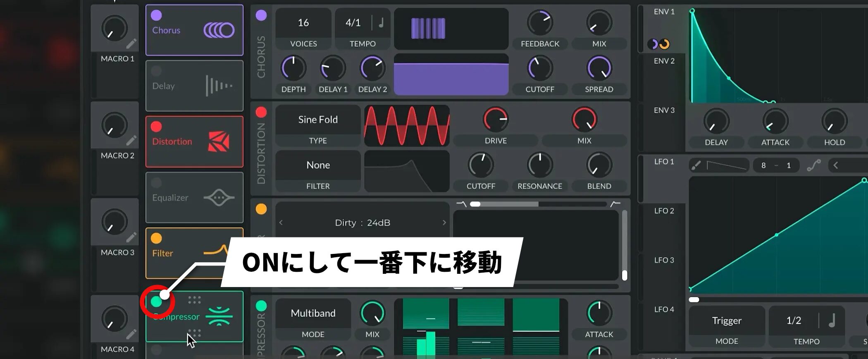
Task: Toggle the Compressor effect power button
Action: pos(157,302)
